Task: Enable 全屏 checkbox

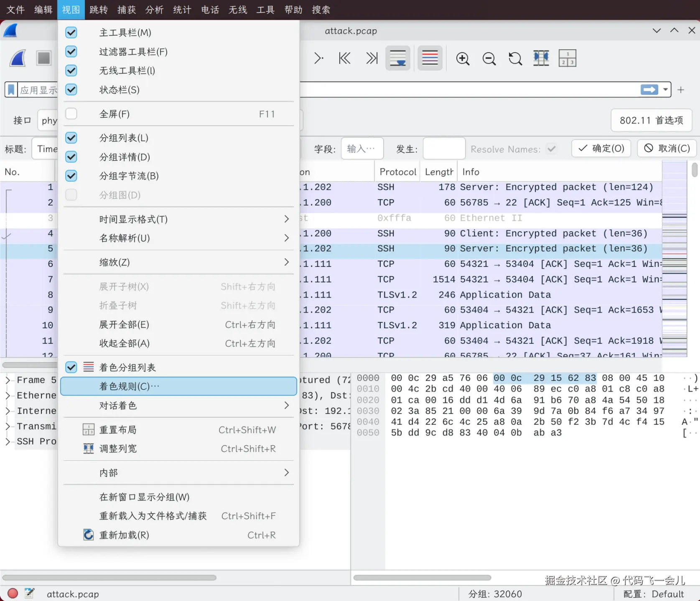Action: (71, 114)
